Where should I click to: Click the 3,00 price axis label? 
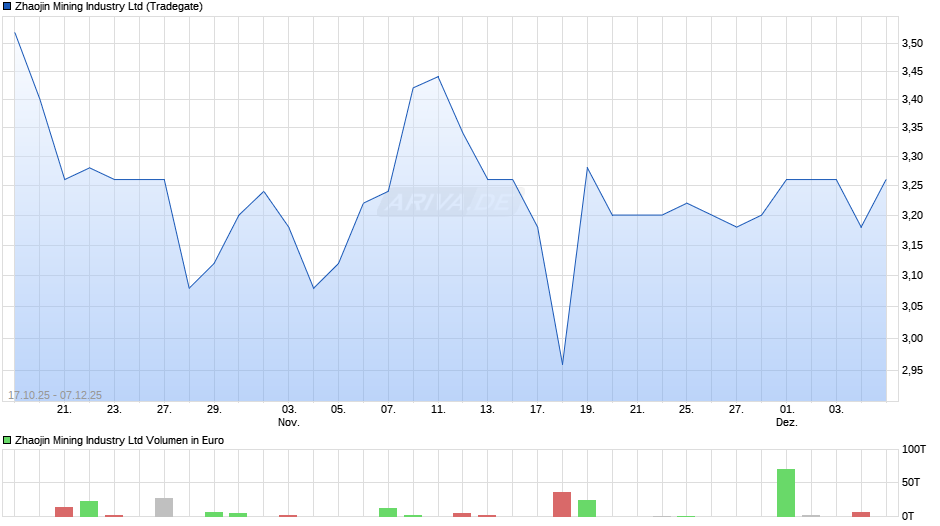pos(912,338)
